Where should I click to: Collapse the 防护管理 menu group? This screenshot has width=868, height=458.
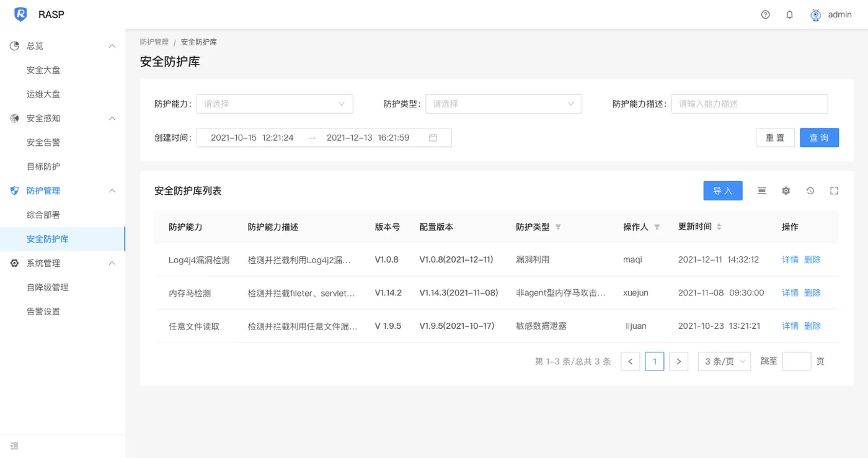pos(112,191)
